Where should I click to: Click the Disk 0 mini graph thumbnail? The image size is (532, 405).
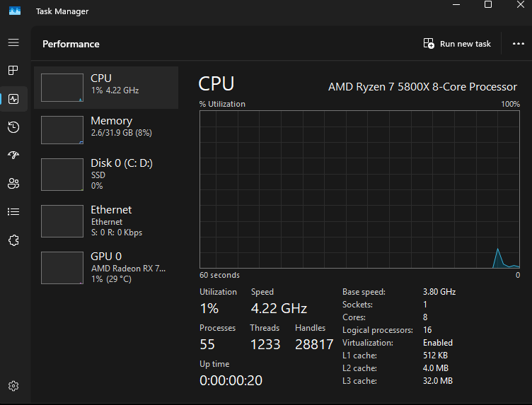(62, 175)
